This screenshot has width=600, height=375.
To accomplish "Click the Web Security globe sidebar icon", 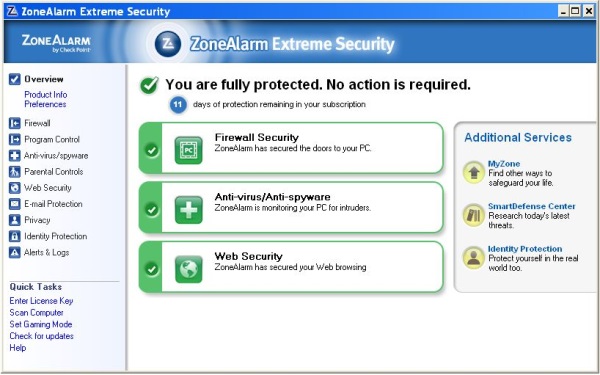I will [x=15, y=188].
